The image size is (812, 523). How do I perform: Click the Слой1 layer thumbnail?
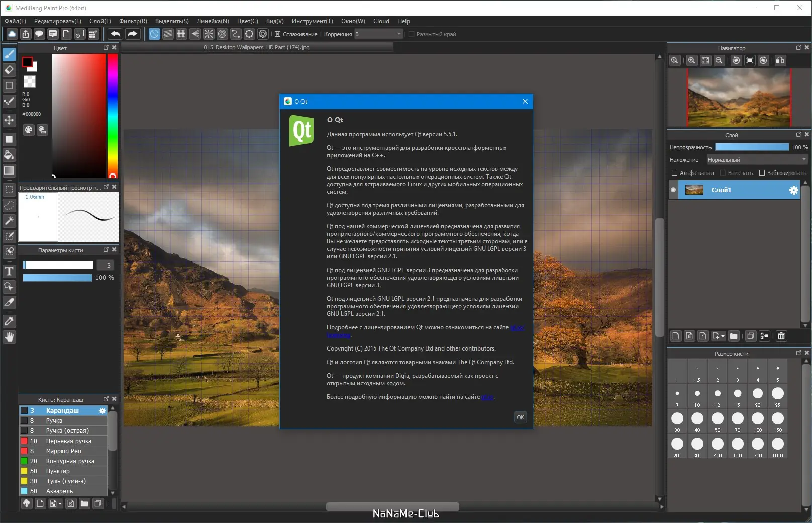(x=694, y=190)
